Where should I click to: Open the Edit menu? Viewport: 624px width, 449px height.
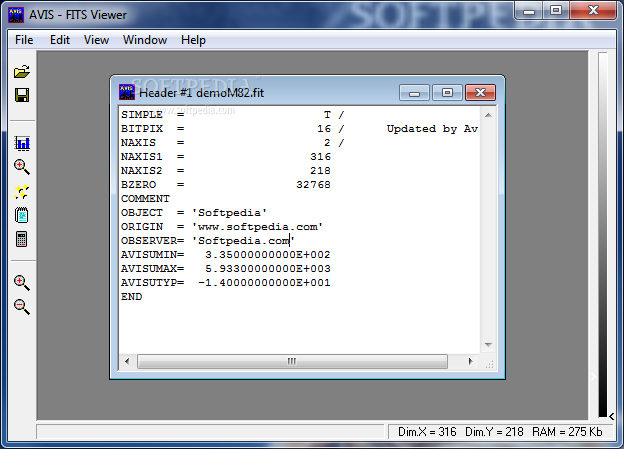tap(60, 40)
